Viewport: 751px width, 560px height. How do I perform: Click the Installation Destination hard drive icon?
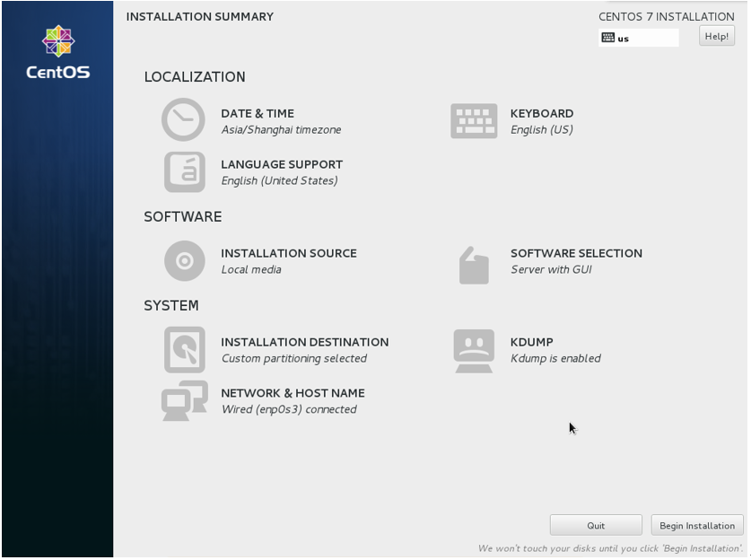185,350
